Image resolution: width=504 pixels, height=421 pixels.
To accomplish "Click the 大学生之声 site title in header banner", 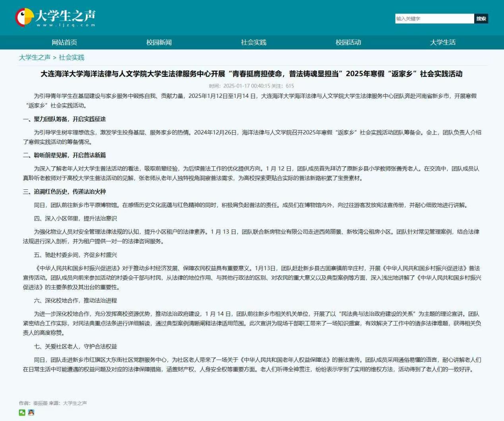I will pos(66,16).
